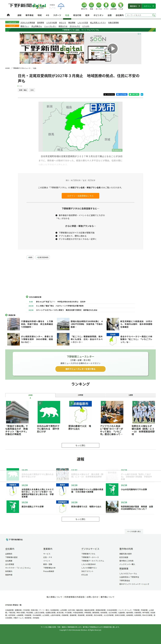Open ranking 5 baseball thumbnail
The image size is (161, 644).
(x=144, y=412)
